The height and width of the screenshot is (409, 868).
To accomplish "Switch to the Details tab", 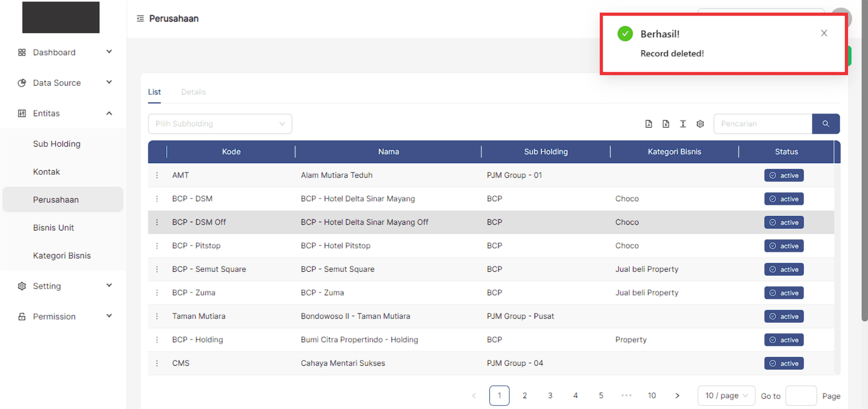I will 193,92.
